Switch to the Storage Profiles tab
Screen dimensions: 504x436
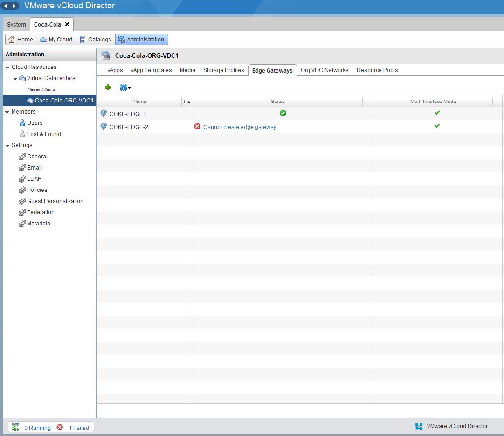pos(223,70)
